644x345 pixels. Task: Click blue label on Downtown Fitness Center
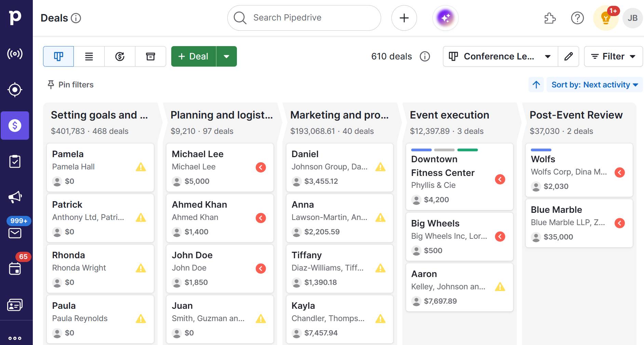pos(421,150)
